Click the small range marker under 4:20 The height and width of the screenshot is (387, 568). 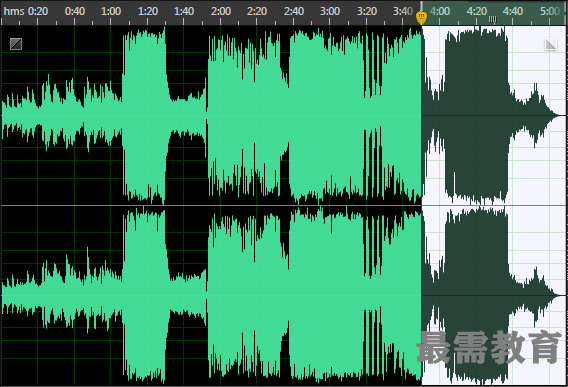point(492,19)
